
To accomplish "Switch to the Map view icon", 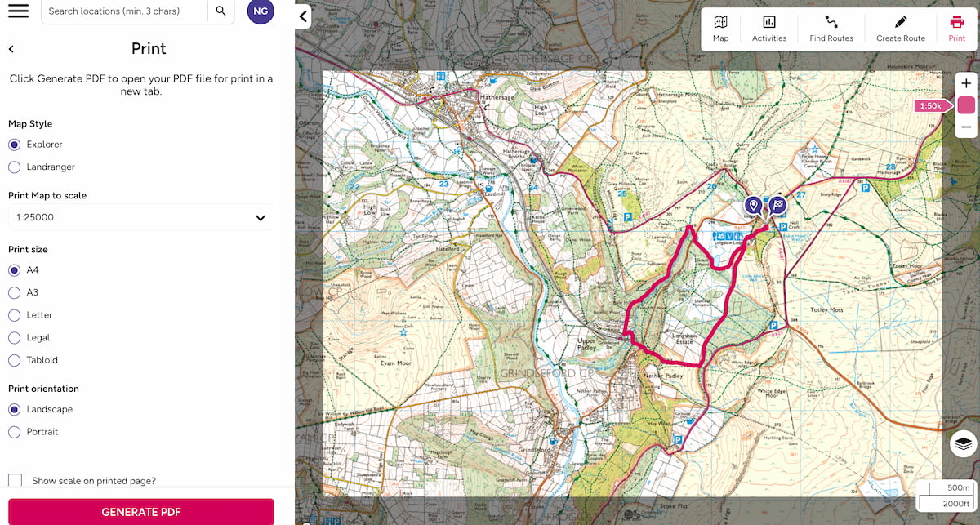I will coord(720,29).
